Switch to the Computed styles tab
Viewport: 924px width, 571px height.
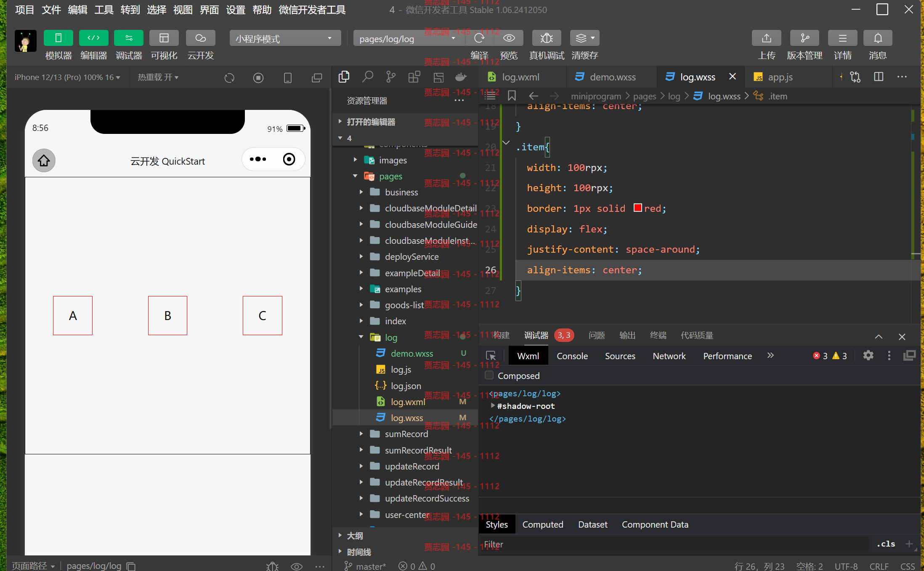tap(542, 525)
